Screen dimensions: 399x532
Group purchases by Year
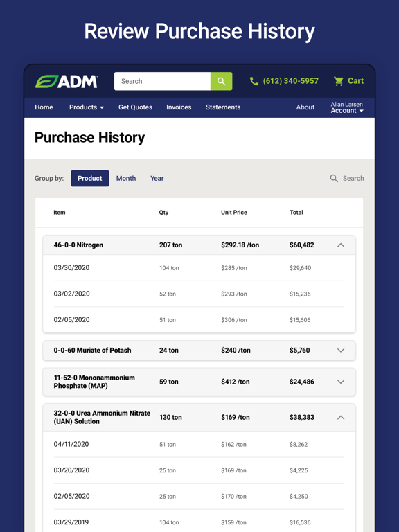pos(157,179)
